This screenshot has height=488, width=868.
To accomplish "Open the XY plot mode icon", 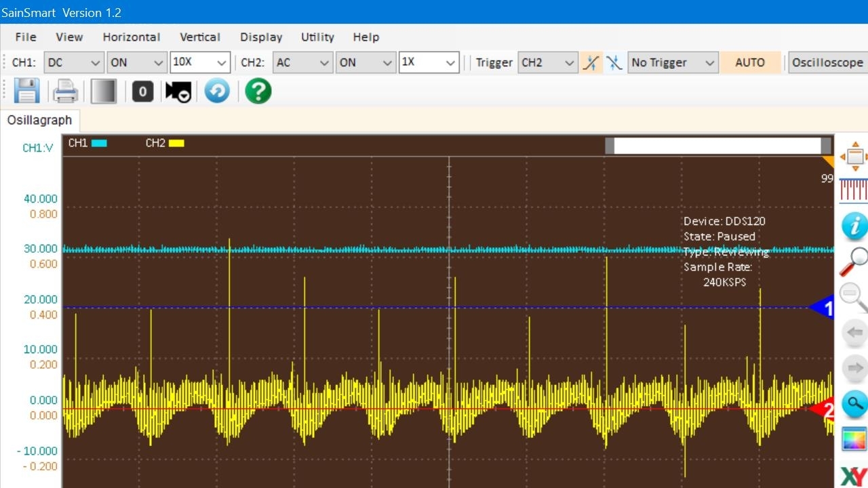I will pyautogui.click(x=854, y=476).
